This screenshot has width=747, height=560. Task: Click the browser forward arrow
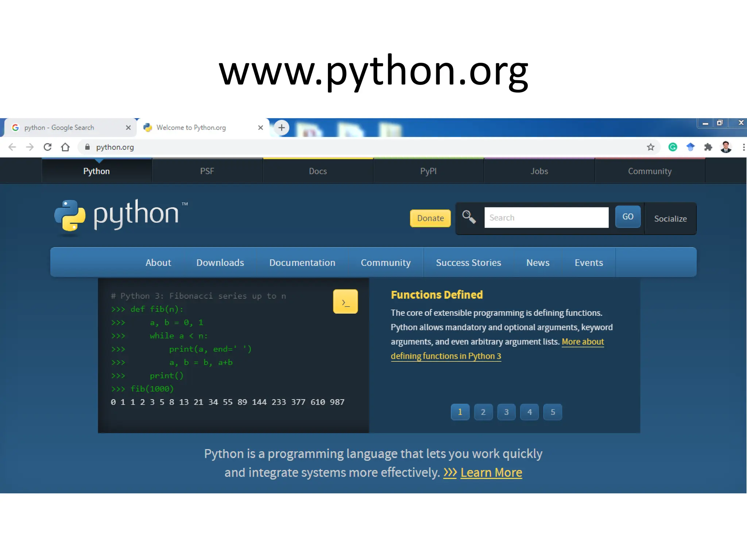click(x=30, y=147)
